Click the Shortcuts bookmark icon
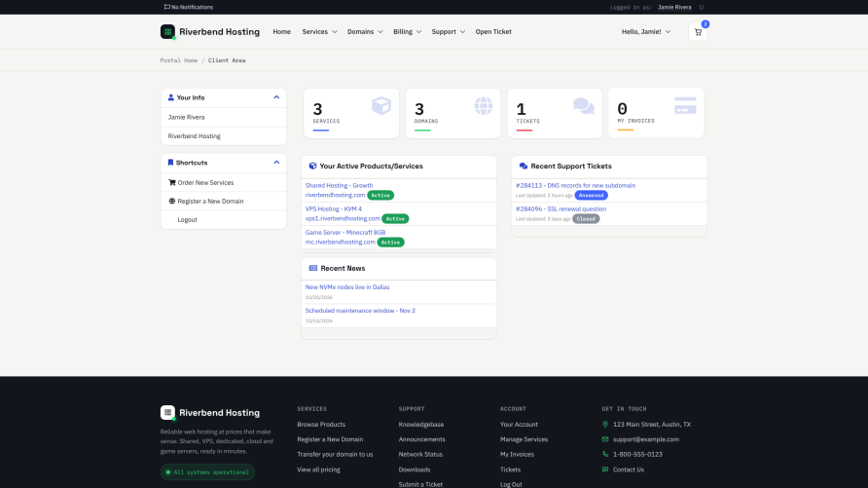This screenshot has height=488, width=868. [170, 163]
